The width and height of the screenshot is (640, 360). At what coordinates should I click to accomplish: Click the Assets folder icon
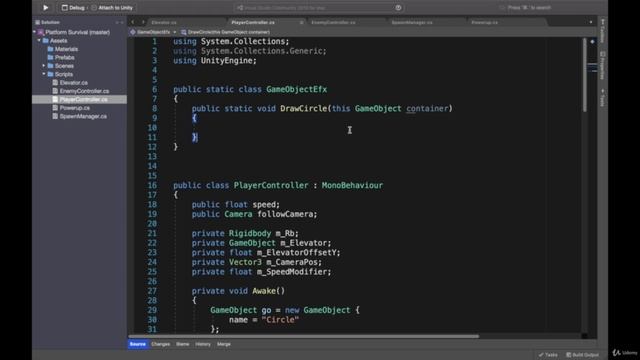pyautogui.click(x=46, y=40)
